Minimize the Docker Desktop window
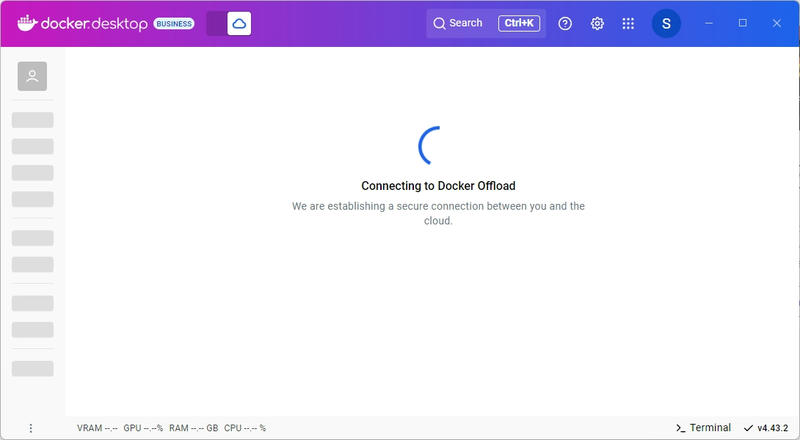The width and height of the screenshot is (800, 440). [709, 23]
